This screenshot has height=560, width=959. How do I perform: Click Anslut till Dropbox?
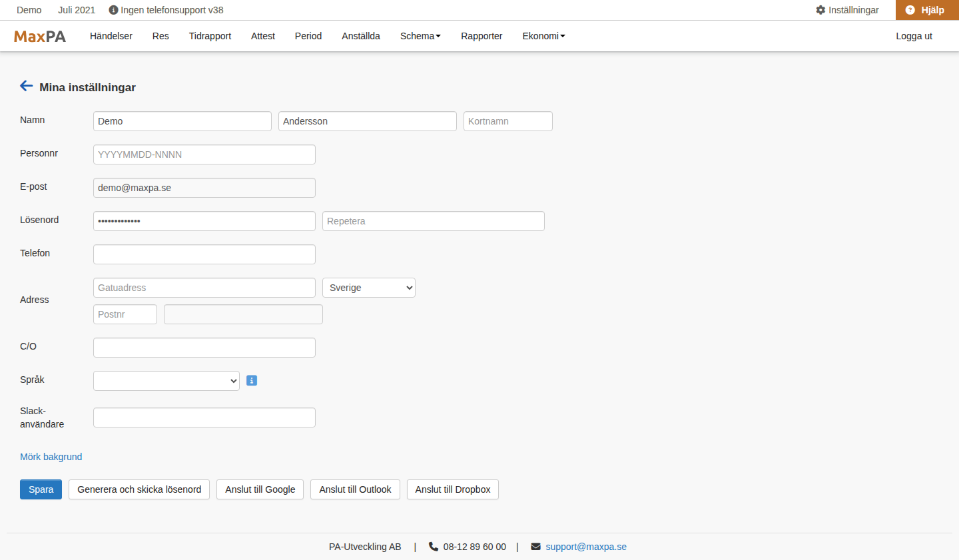pyautogui.click(x=453, y=489)
